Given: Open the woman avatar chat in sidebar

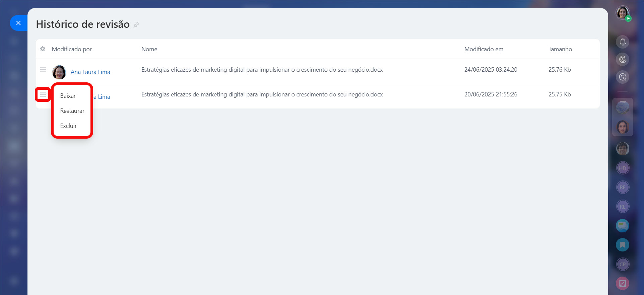Looking at the screenshot, I should click(623, 127).
